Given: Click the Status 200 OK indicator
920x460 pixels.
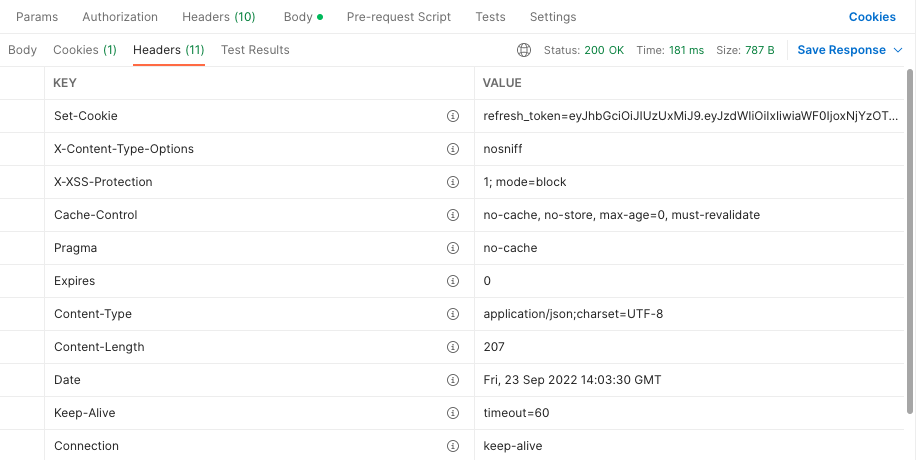Looking at the screenshot, I should tap(584, 50).
